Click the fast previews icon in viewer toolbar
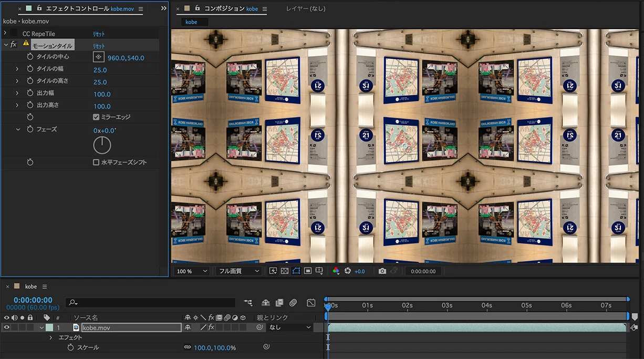Image resolution: width=644 pixels, height=359 pixels. tap(273, 271)
